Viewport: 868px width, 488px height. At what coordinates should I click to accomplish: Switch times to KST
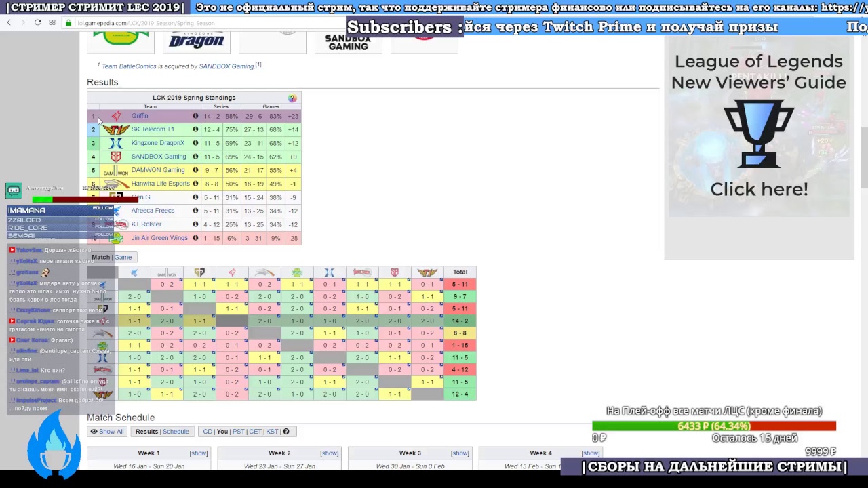tap(272, 432)
